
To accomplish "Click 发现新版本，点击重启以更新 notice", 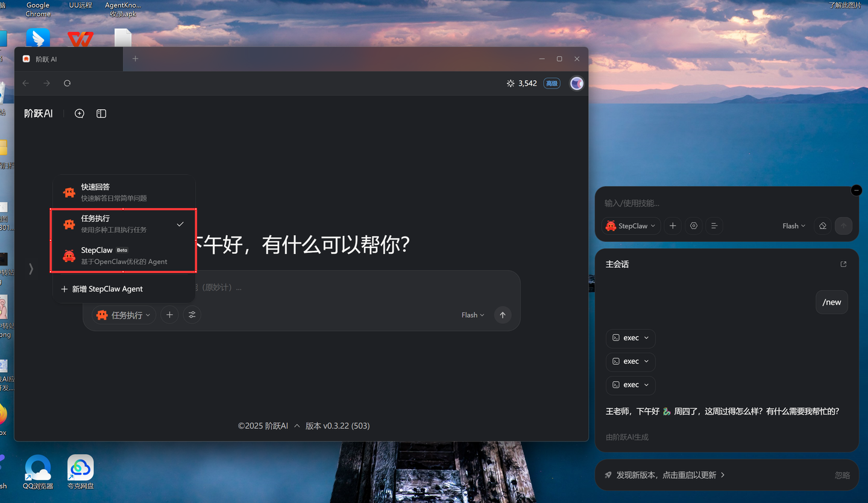I will pos(666,475).
